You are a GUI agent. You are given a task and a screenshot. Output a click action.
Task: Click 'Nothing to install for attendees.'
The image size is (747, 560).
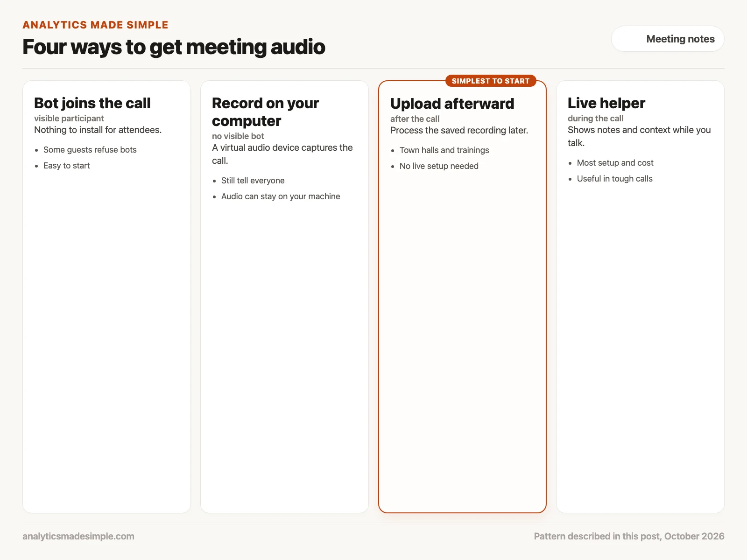pos(98,130)
